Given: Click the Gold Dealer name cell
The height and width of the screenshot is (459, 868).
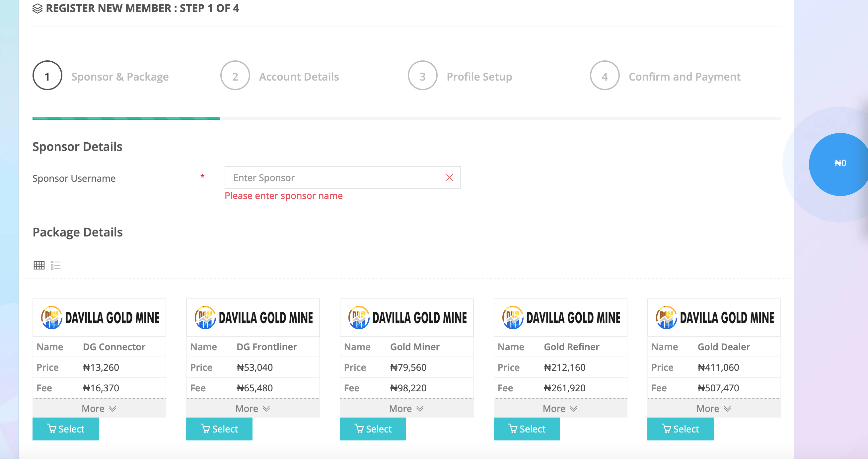Looking at the screenshot, I should [724, 347].
